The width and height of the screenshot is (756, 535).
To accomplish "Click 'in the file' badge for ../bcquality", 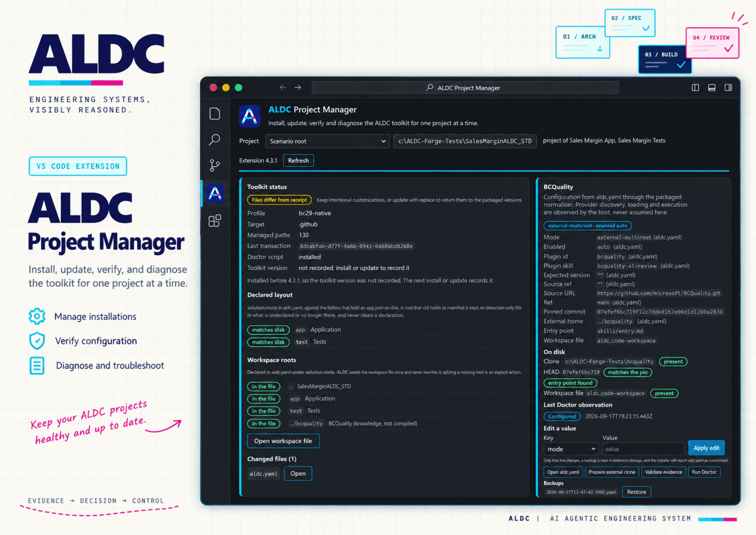I will coord(264,423).
